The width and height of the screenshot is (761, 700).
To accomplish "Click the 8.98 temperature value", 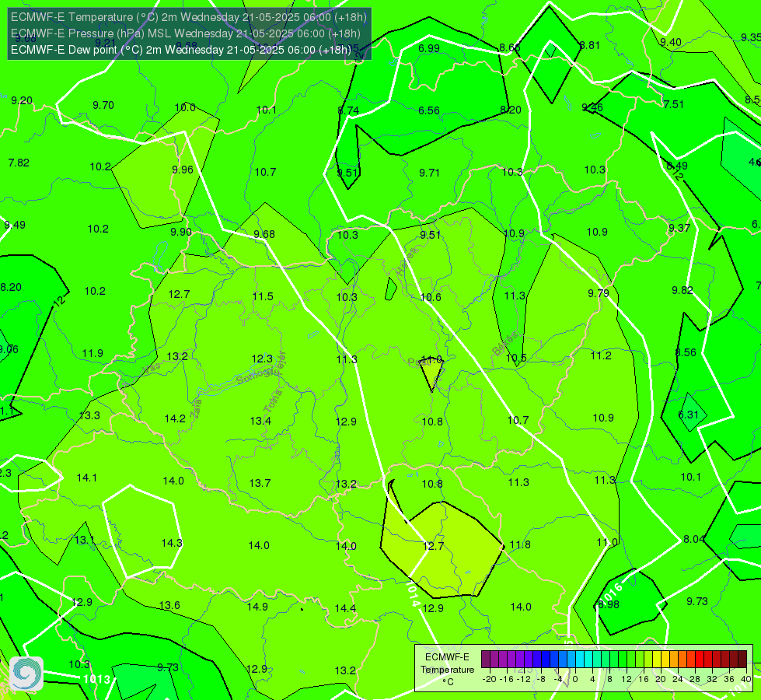I will tap(608, 605).
